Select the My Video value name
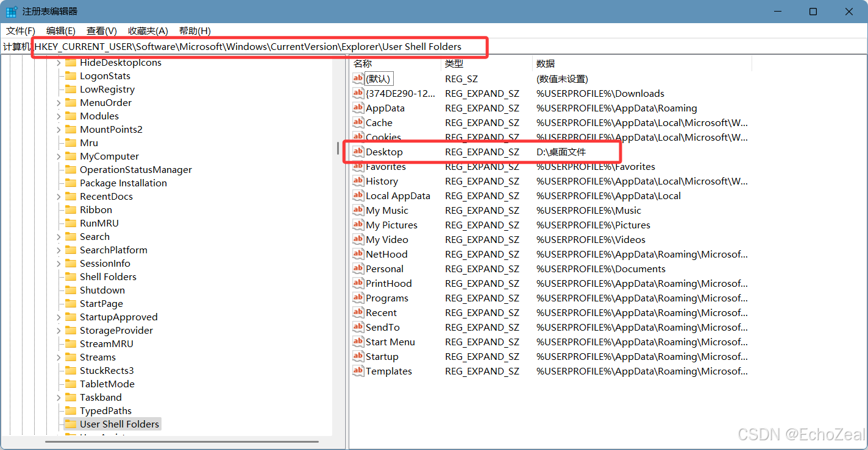 click(387, 239)
